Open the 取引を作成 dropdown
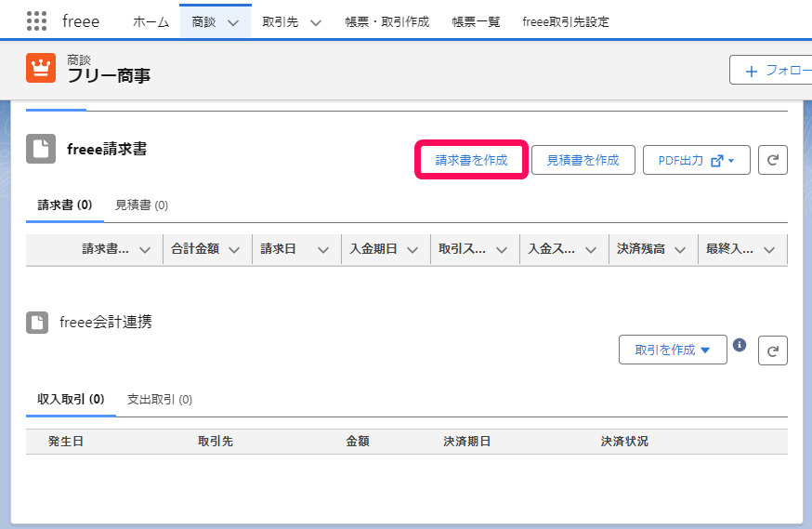This screenshot has height=529, width=812. pyautogui.click(x=673, y=350)
